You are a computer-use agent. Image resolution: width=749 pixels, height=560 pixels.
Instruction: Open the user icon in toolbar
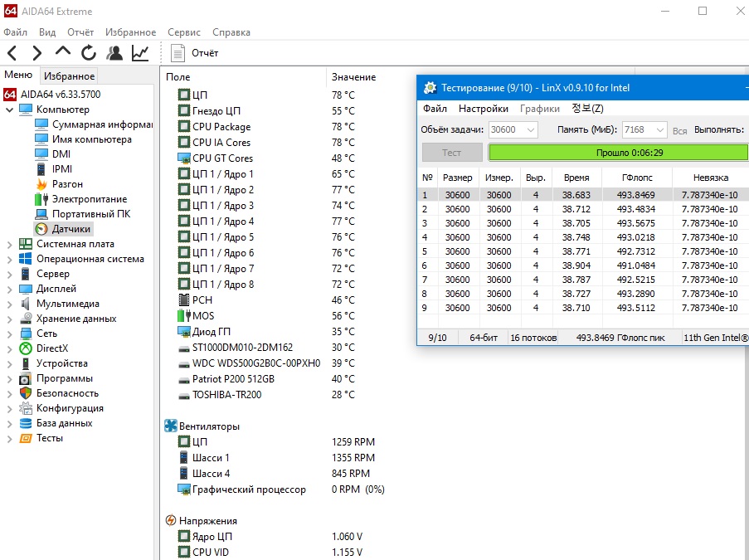point(114,52)
